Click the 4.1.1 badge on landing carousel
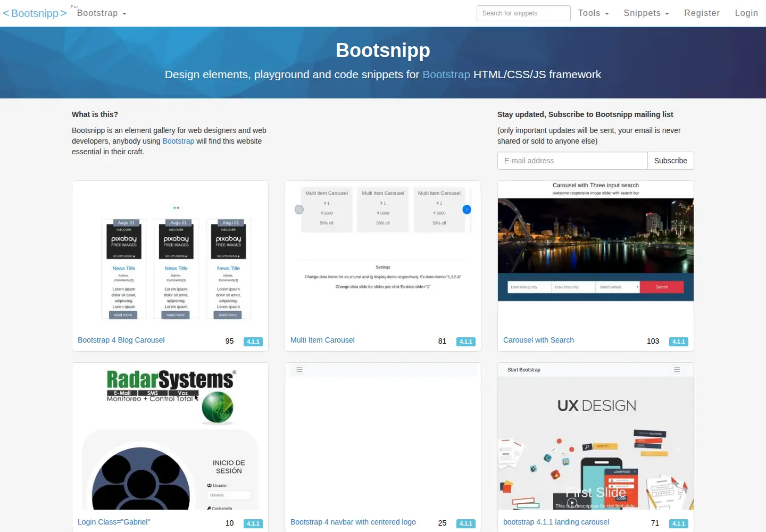The image size is (766, 532). coord(679,523)
